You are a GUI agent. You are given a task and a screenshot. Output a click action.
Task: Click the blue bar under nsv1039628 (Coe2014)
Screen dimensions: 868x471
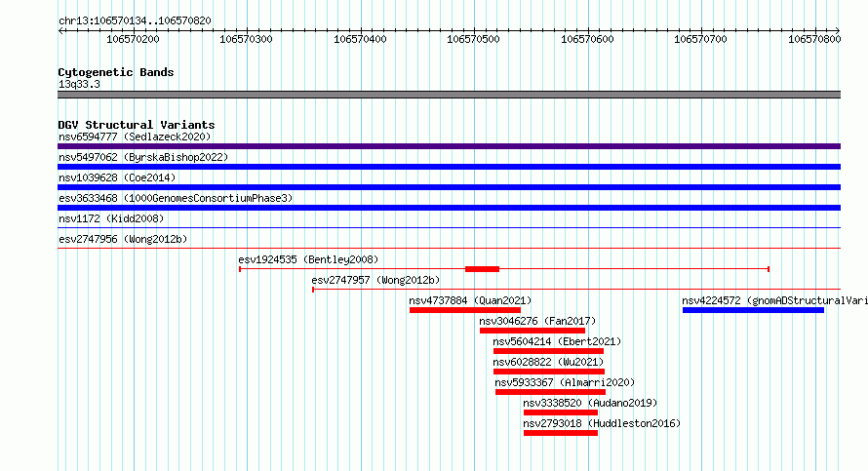[x=449, y=187]
